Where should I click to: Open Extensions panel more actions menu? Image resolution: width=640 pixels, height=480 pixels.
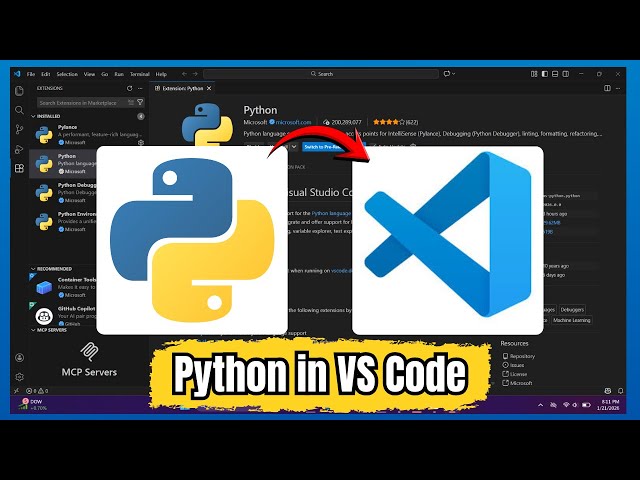pos(140,88)
